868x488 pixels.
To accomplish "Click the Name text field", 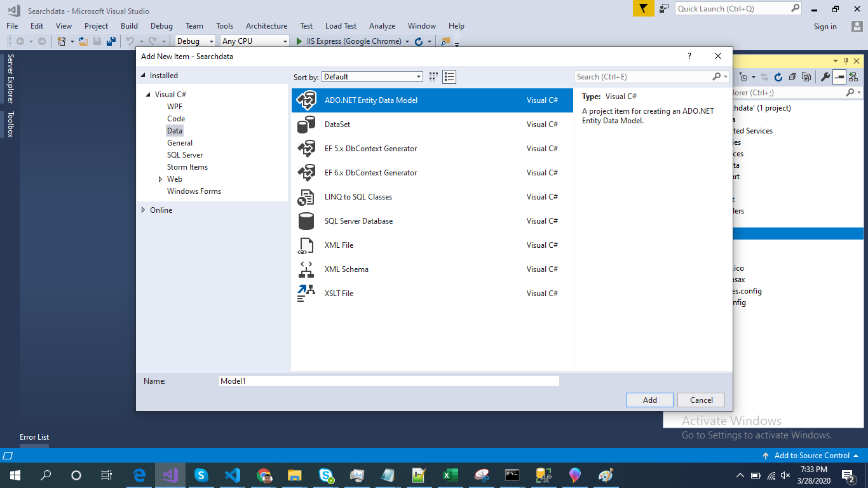I will 389,381.
